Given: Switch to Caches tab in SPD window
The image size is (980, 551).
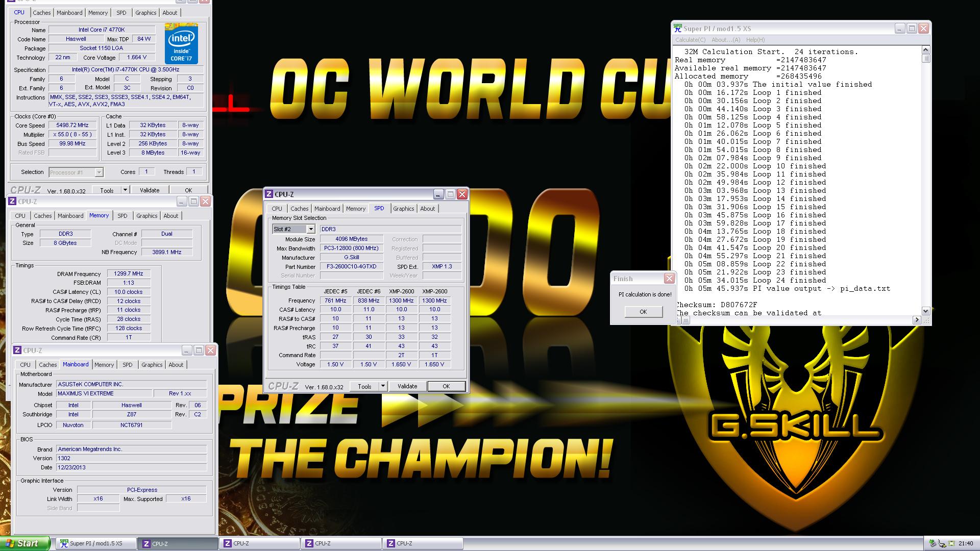Looking at the screenshot, I should 300,209.
